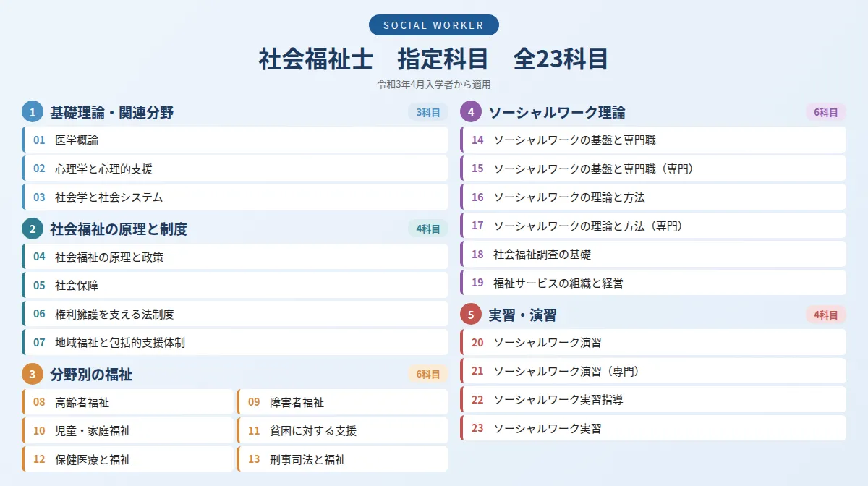868x486 pixels.
Task: Select subject 08 高齢者福祉
Action: coord(127,402)
